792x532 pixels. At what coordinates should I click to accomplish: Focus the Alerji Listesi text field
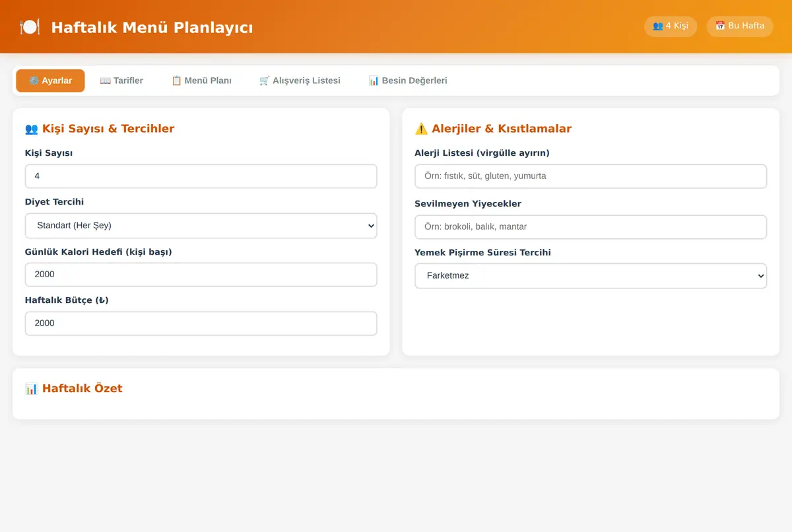pos(591,176)
